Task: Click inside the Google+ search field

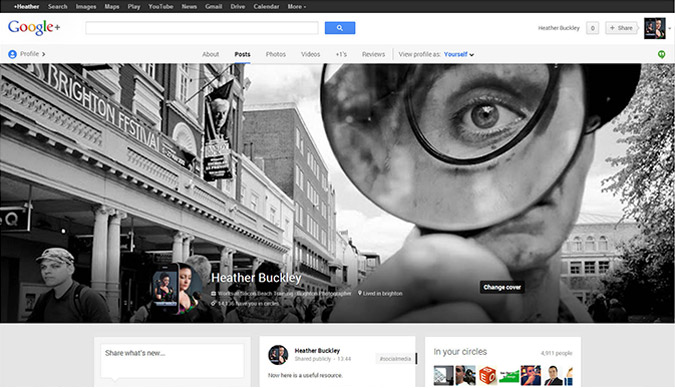Action: pyautogui.click(x=202, y=28)
